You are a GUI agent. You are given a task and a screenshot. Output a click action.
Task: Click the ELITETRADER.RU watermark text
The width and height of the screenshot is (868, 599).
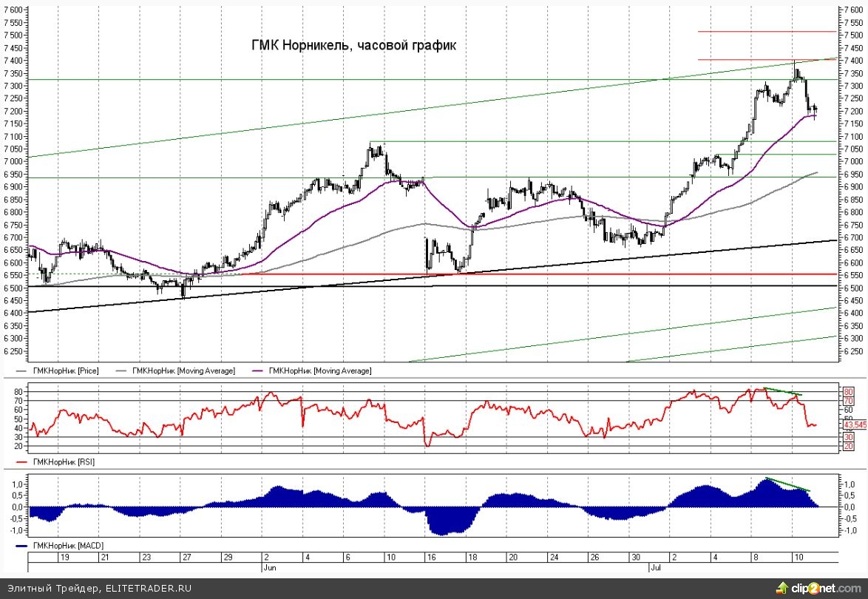tap(147, 589)
